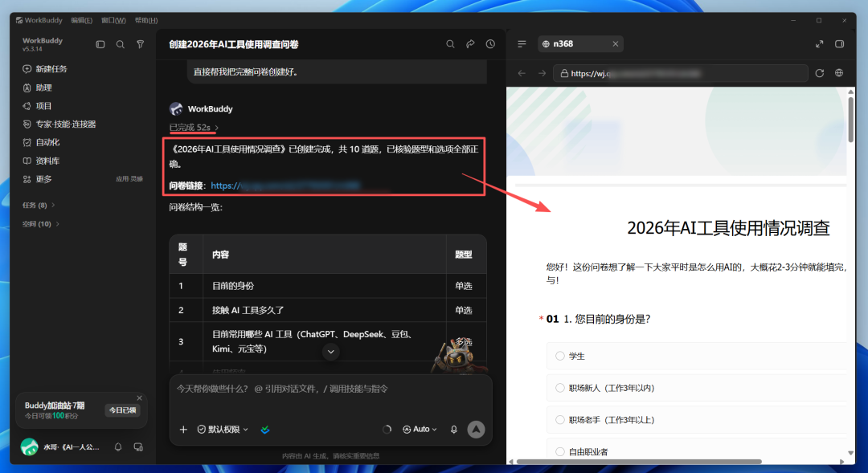Open notifications bell icon
The image size is (868, 473).
tap(118, 447)
